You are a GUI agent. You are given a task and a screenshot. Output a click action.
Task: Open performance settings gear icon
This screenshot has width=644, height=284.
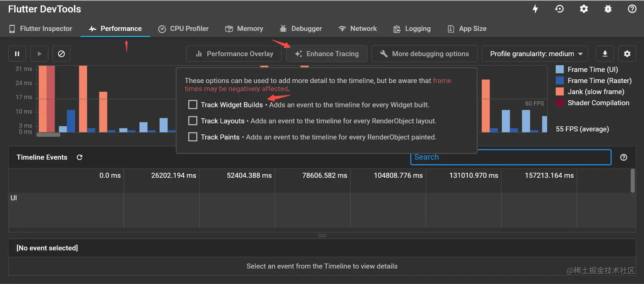click(x=627, y=54)
